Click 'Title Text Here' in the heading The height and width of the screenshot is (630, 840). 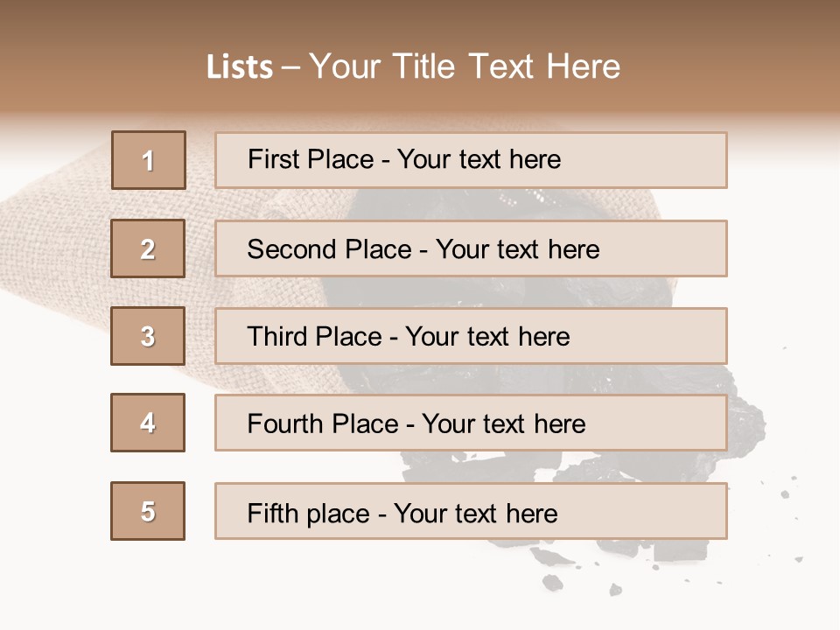tap(507, 66)
